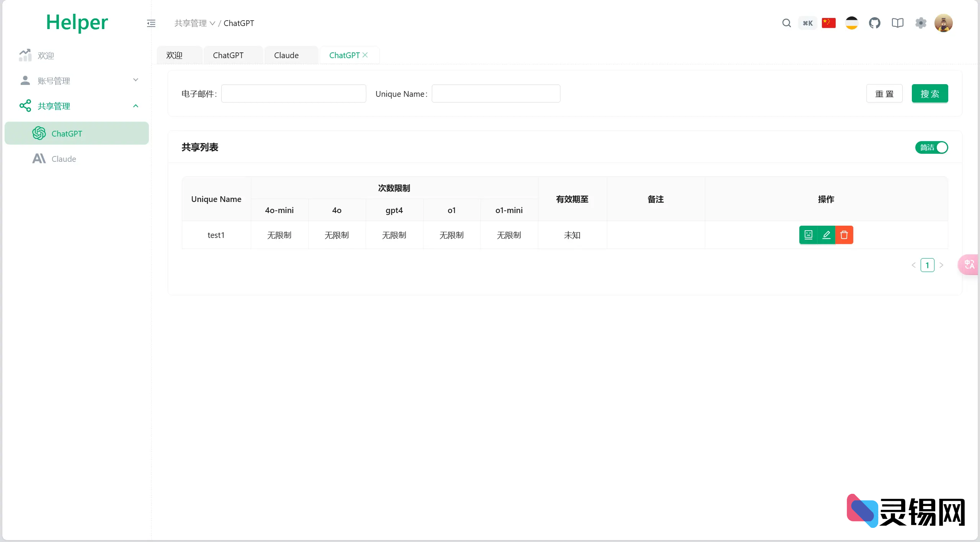The height and width of the screenshot is (542, 980).
Task: Click the robot chat icon on test1 row
Action: pos(808,234)
